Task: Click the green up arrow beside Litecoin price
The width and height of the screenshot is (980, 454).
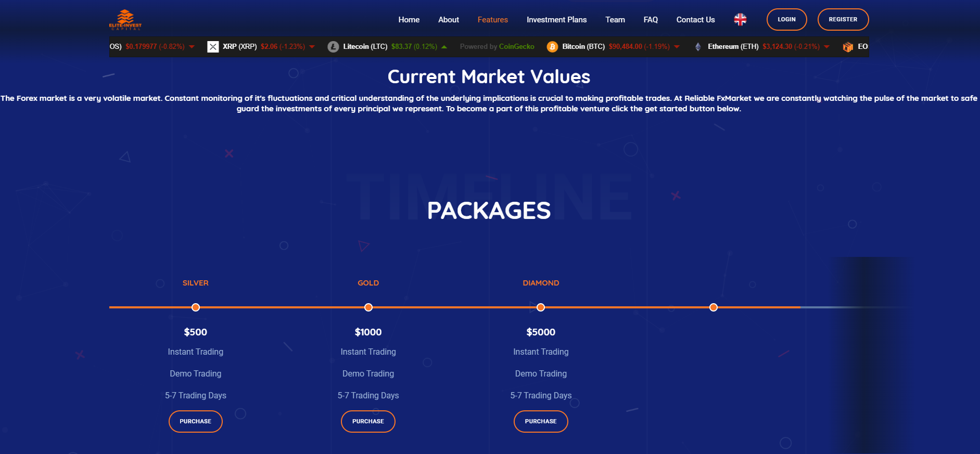Action: (x=444, y=47)
